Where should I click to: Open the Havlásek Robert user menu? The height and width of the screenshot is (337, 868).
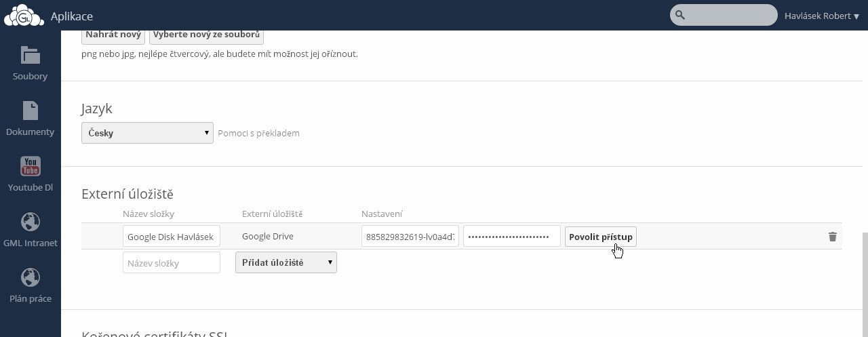(x=821, y=16)
